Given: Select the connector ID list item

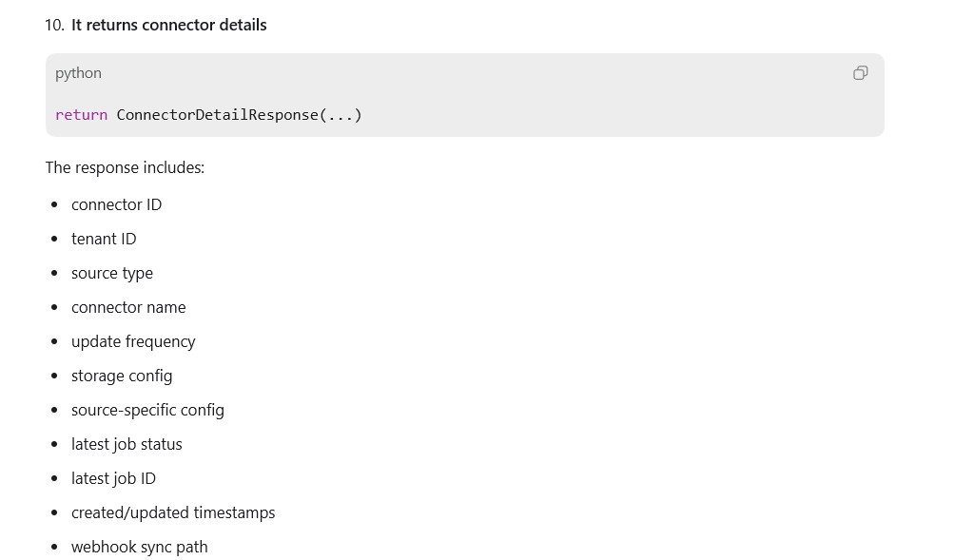Looking at the screenshot, I should (x=117, y=204).
